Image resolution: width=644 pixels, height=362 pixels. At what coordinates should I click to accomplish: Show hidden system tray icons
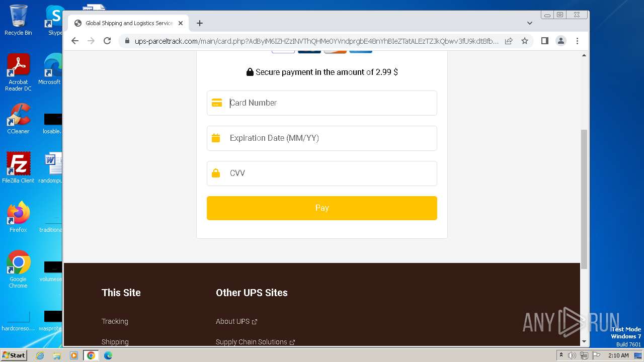561,355
